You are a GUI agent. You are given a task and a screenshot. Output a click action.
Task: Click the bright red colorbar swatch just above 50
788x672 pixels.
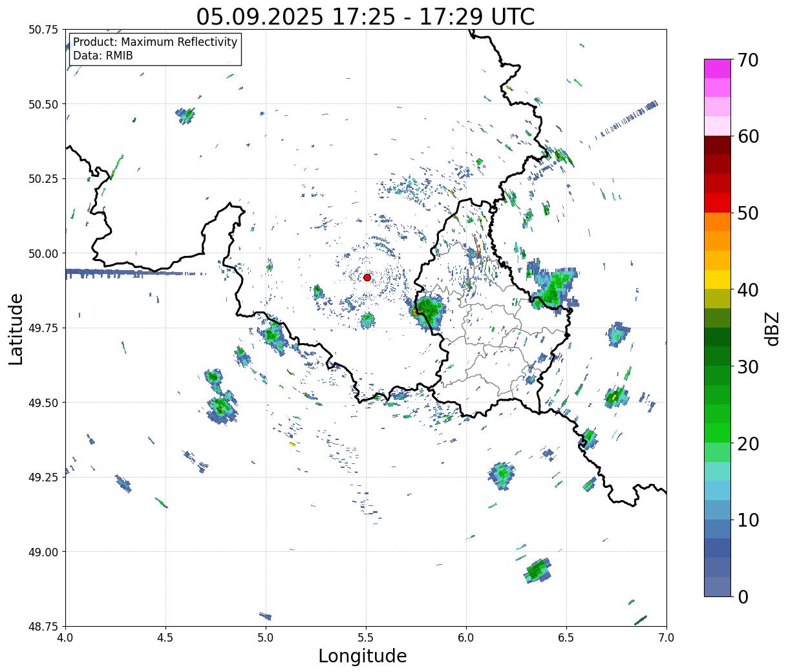pos(717,203)
